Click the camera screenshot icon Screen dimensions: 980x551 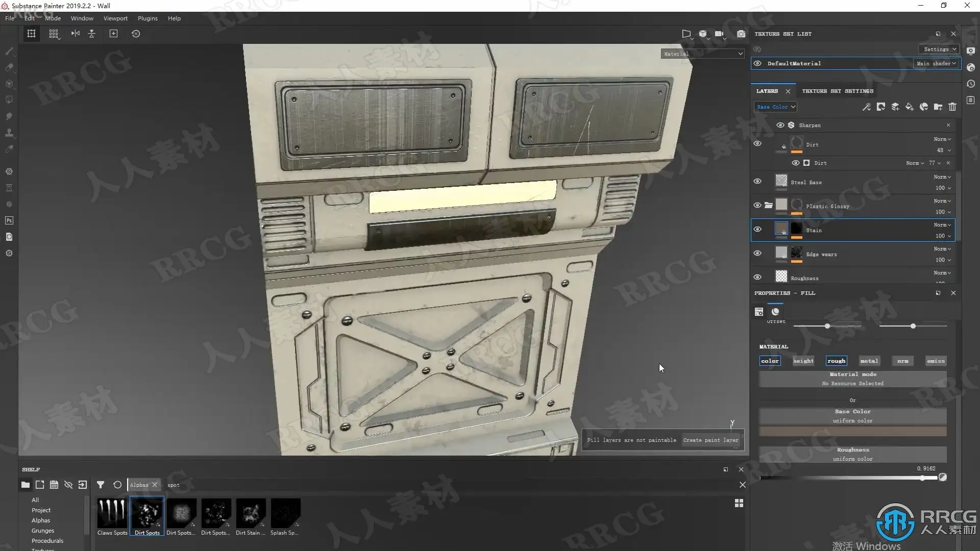pos(741,34)
